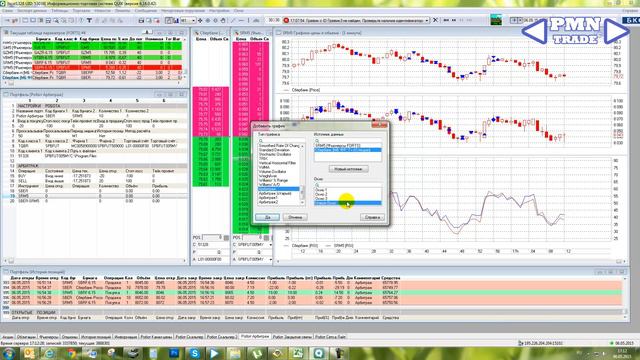Image resolution: width=640 pixels, height=360 pixels.
Task: Select Окно 3 in window list
Action: pyautogui.click(x=321, y=198)
